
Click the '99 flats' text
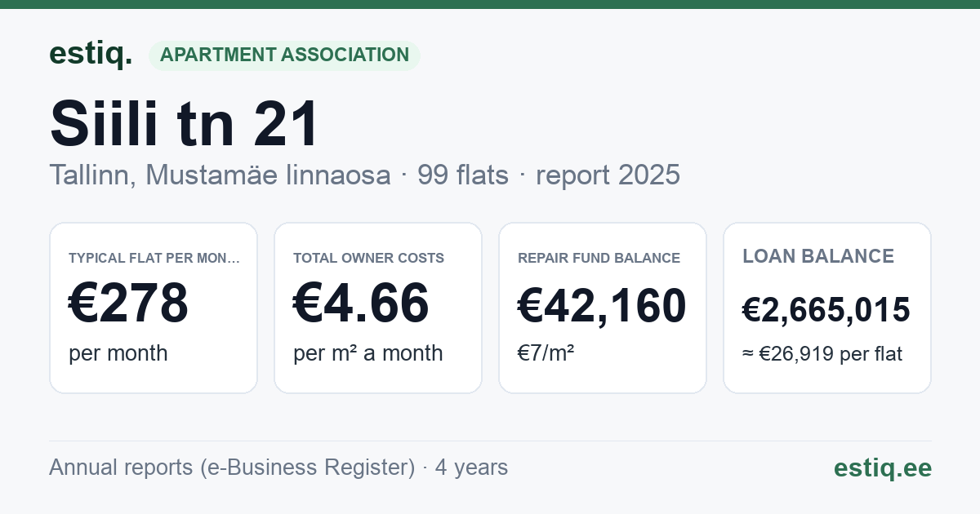pos(462,175)
